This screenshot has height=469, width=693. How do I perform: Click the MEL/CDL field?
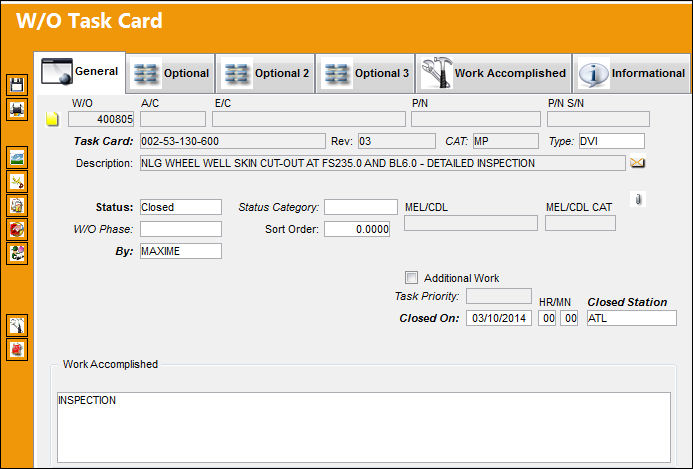click(471, 223)
